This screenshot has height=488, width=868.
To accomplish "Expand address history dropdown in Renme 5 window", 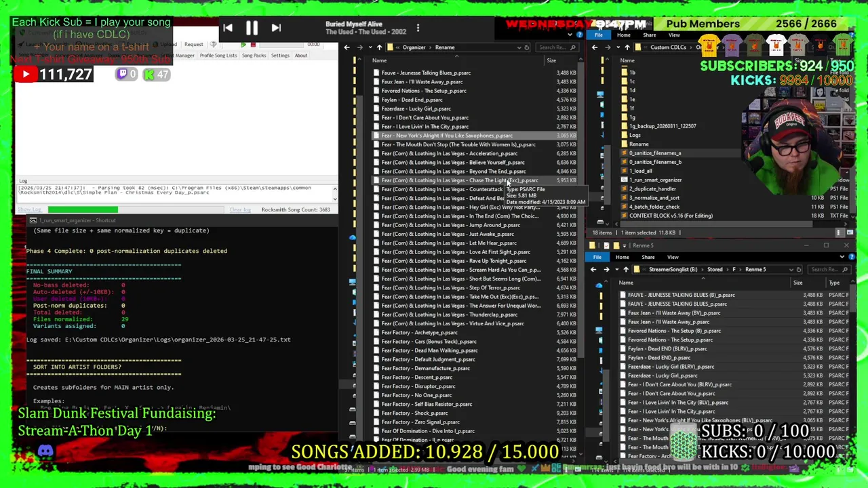I will [x=791, y=270].
